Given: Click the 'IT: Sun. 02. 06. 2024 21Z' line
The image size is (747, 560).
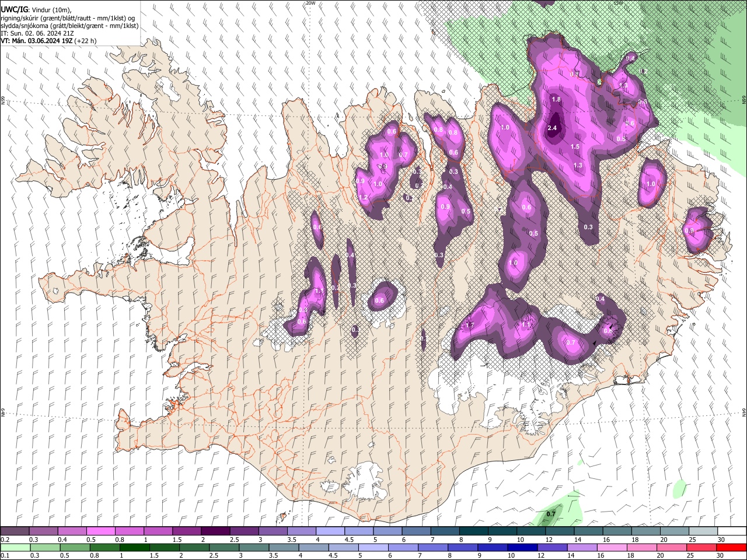Looking at the screenshot, I should [x=37, y=33].
